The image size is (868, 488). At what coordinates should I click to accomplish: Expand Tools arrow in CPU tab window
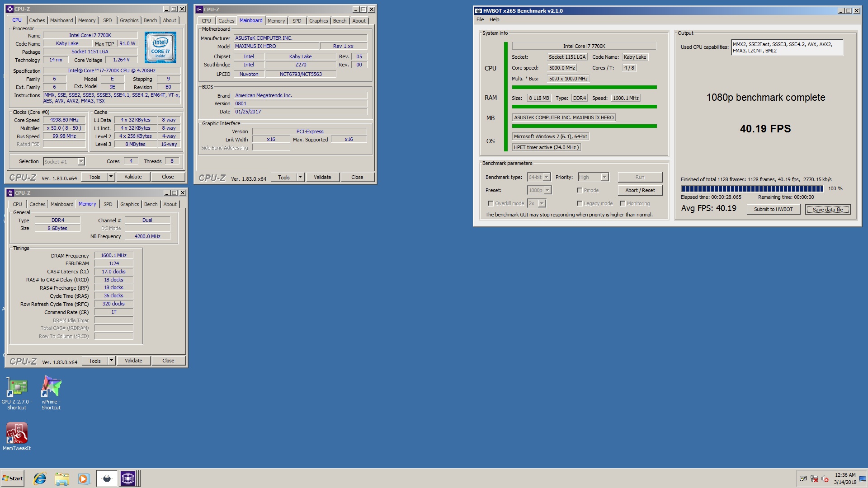(111, 177)
